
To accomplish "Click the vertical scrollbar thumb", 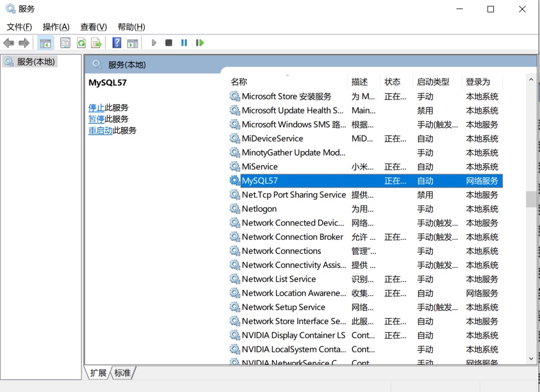I will click(x=531, y=199).
